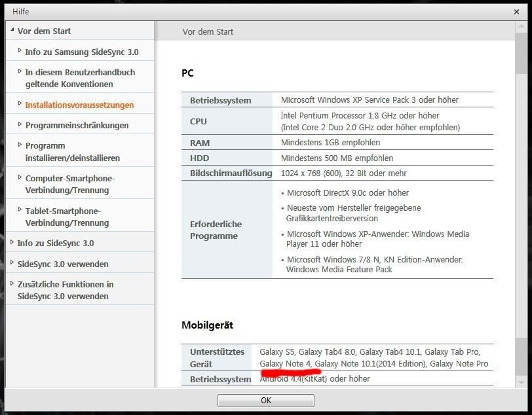
Task: Click Intel Core 2 Duo 2.0 GHz recommendation text
Action: coord(370,128)
